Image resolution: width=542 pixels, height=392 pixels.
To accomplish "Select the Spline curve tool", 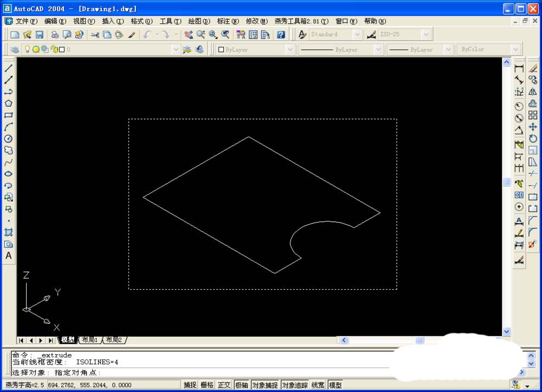I will [x=9, y=162].
